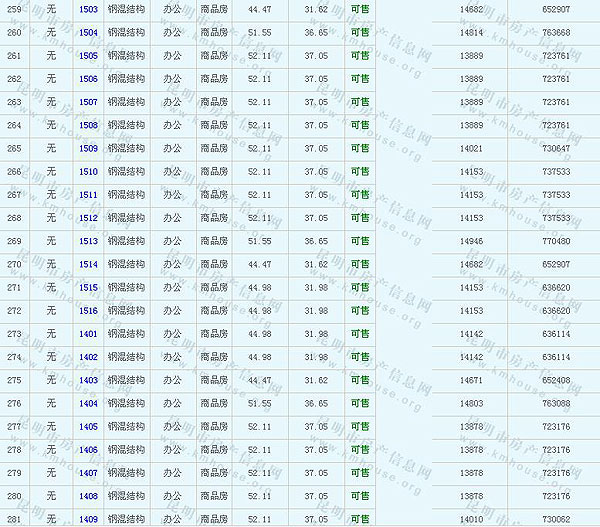The height and width of the screenshot is (527, 600).
Task: Open room 1401 listing
Action: (x=88, y=334)
